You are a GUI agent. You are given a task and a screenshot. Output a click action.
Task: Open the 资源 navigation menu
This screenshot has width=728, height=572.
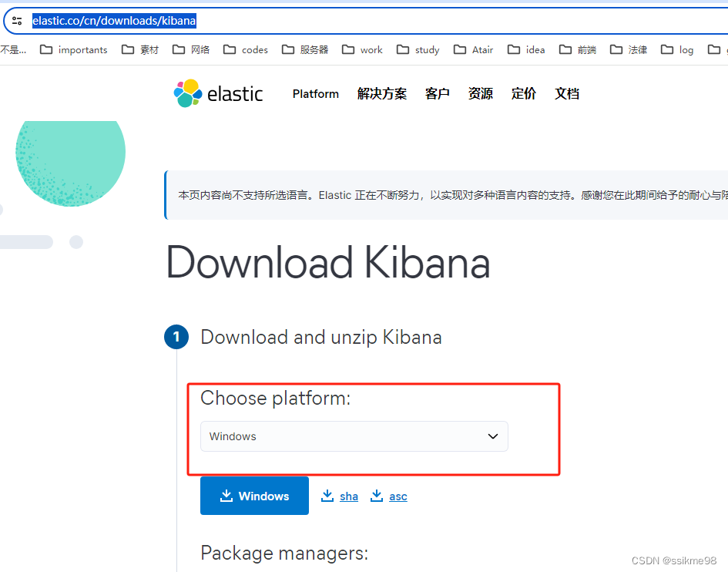point(480,94)
